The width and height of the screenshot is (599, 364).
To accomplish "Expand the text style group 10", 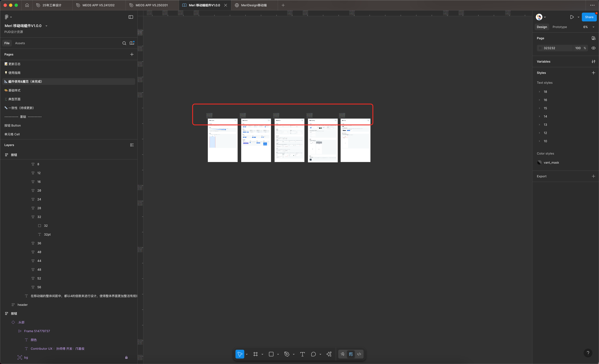I will [539, 141].
